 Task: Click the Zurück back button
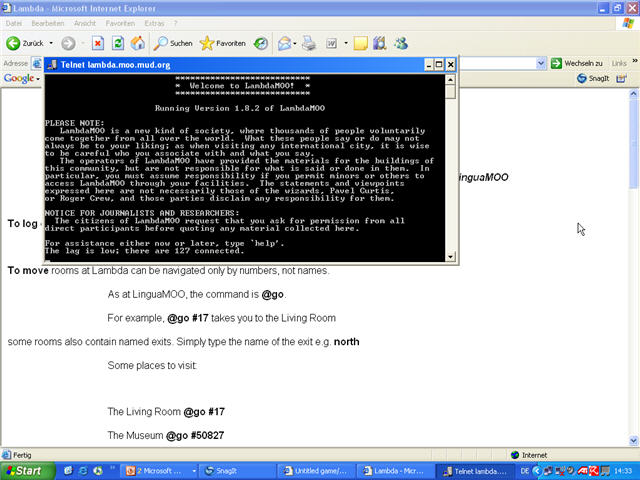coord(26,43)
